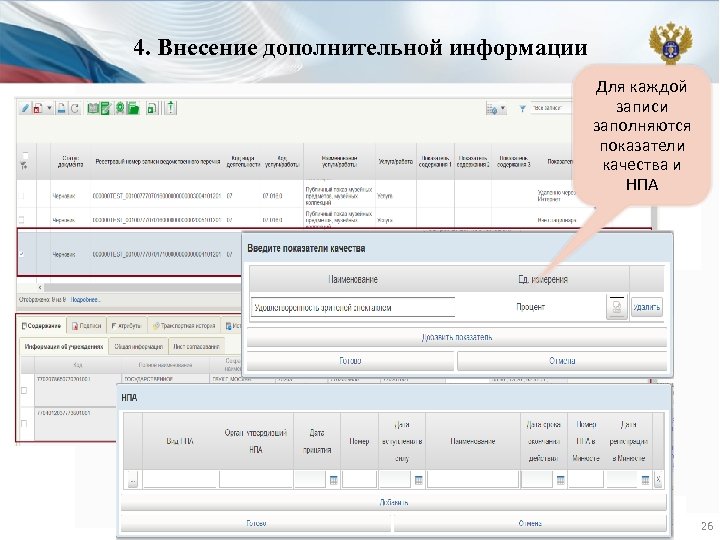Toggle checkbox of the highlighted Черновик row
Viewport: 720px width, 540px height.
(x=21, y=253)
